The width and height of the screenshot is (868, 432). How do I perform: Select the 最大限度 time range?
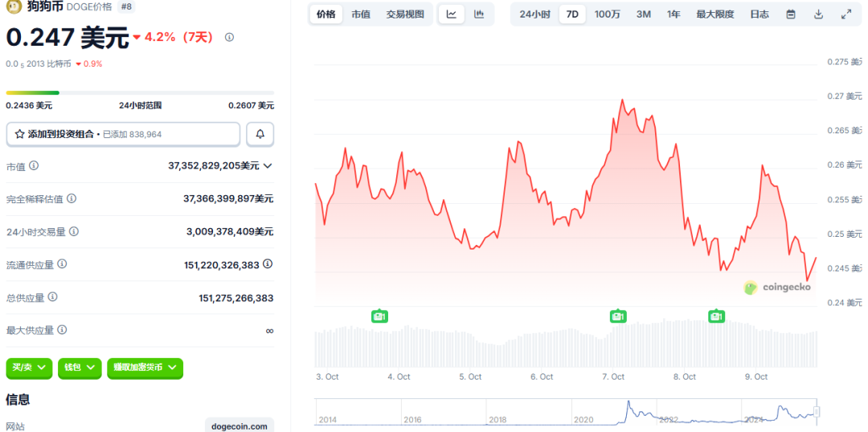(x=715, y=14)
